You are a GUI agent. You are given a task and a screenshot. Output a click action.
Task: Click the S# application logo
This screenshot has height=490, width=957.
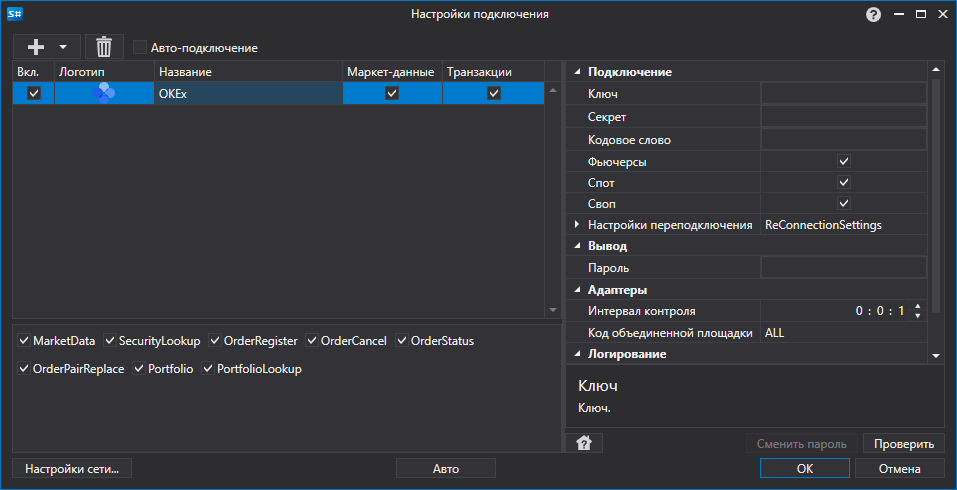coord(15,13)
